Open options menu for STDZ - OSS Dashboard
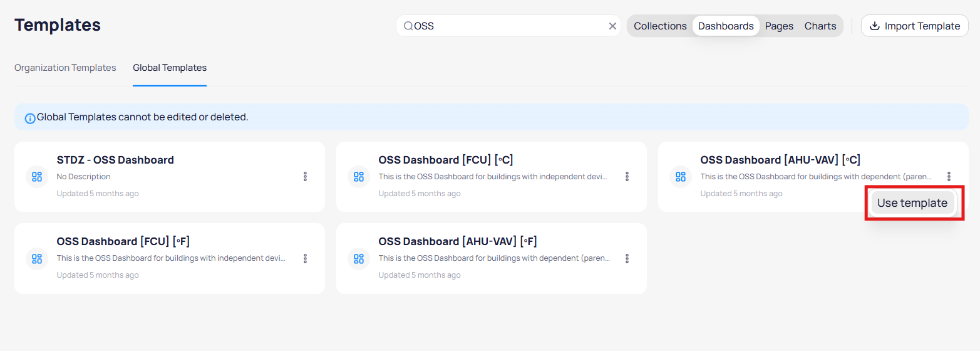This screenshot has height=351, width=980. [x=306, y=177]
